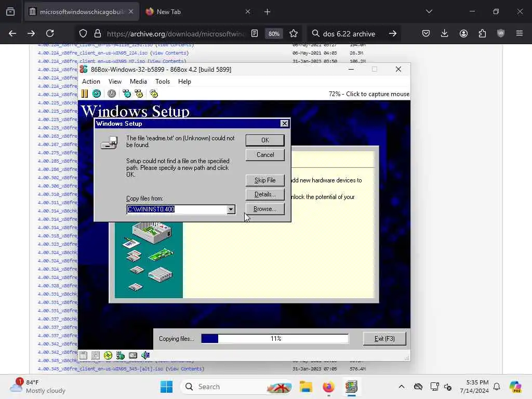The image size is (532, 399).
Task: Go forward with Firefox forward arrow
Action: tap(31, 34)
